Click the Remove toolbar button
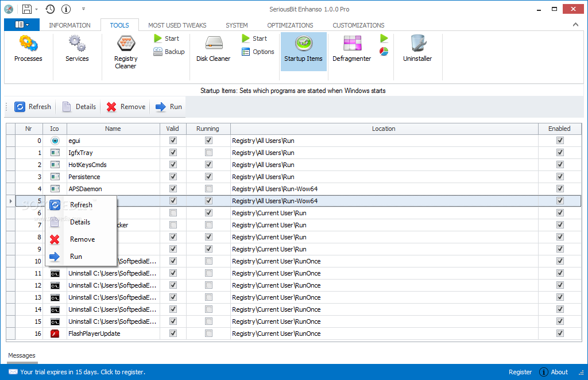The image size is (588, 380). coord(126,107)
